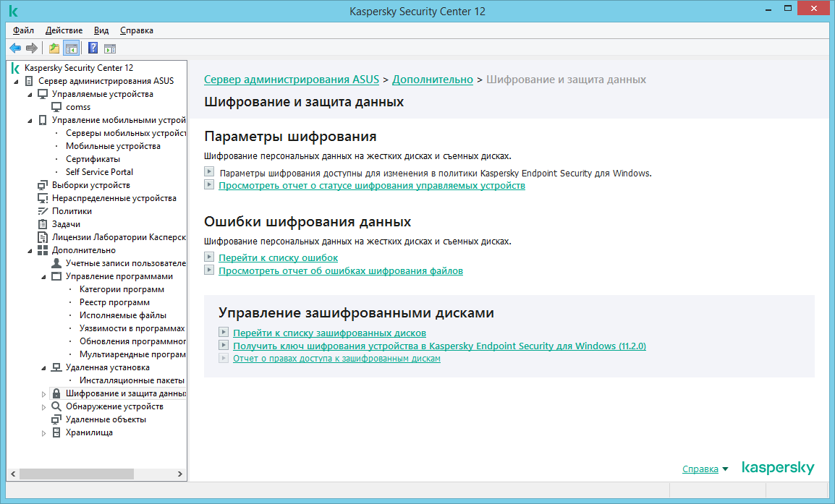Collapse the Удаленная установка tree node
The height and width of the screenshot is (504, 835).
click(43, 368)
